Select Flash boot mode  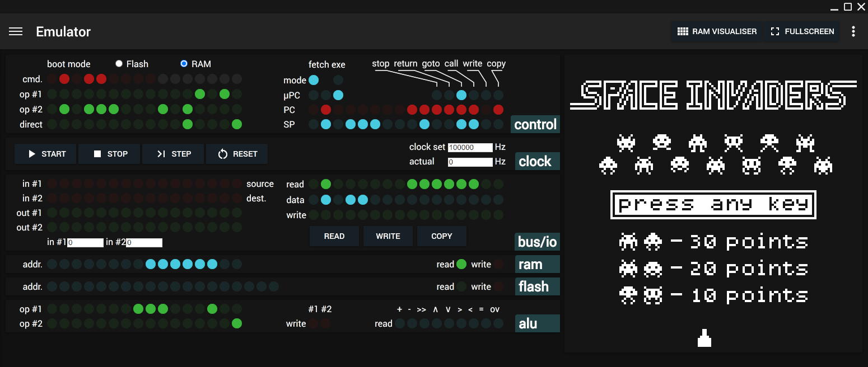point(119,64)
